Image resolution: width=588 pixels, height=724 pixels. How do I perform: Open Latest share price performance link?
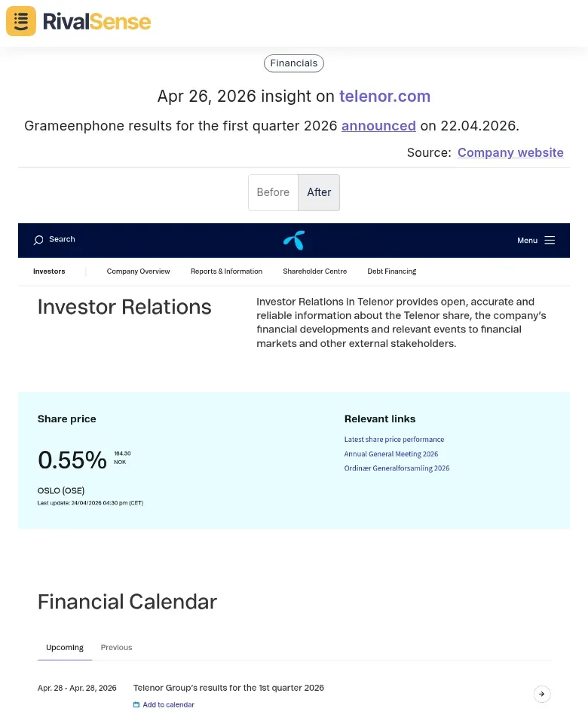pos(394,440)
